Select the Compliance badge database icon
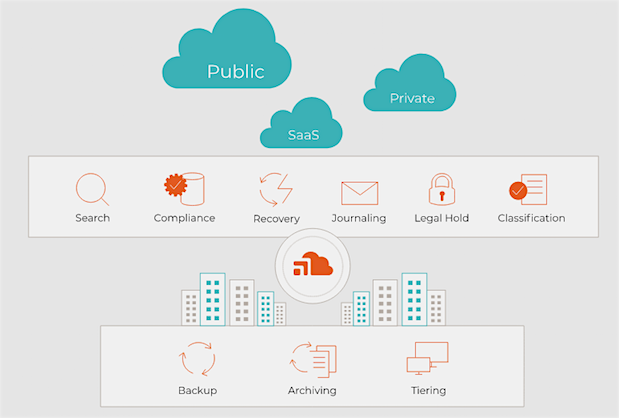619x418 pixels. (184, 189)
